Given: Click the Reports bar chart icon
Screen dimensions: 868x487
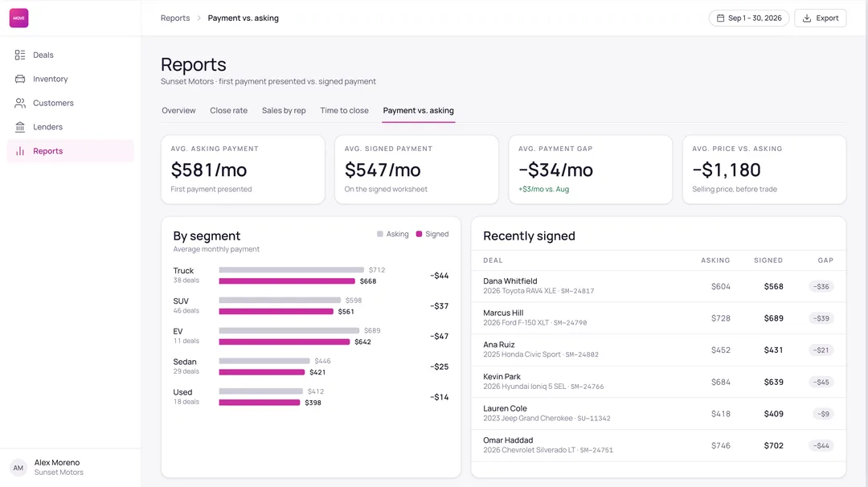Looking at the screenshot, I should [20, 151].
